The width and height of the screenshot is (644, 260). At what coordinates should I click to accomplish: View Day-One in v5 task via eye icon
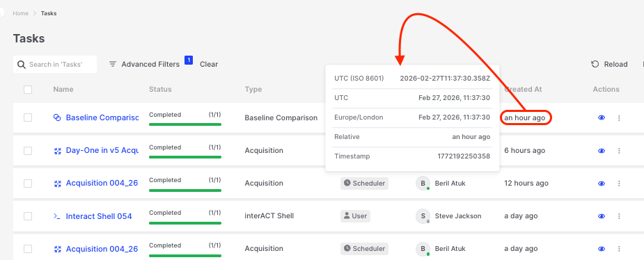coord(602,150)
